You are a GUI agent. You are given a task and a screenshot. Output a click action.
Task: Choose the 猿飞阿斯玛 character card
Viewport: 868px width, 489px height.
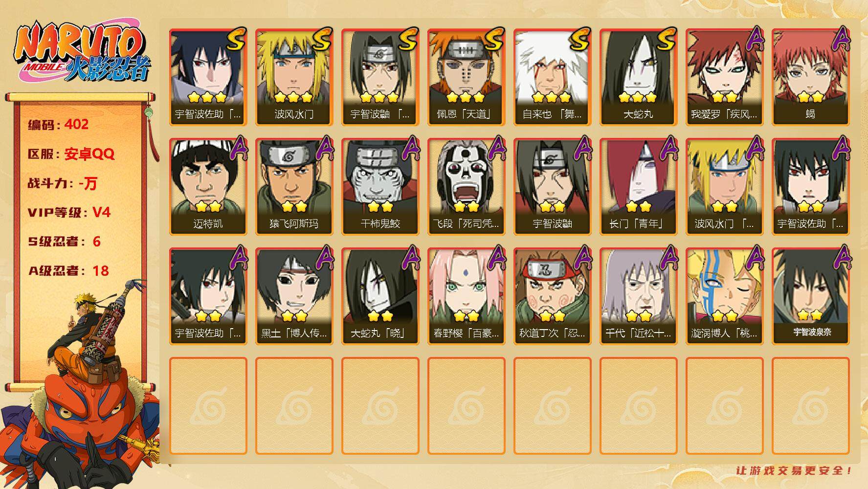tap(294, 186)
